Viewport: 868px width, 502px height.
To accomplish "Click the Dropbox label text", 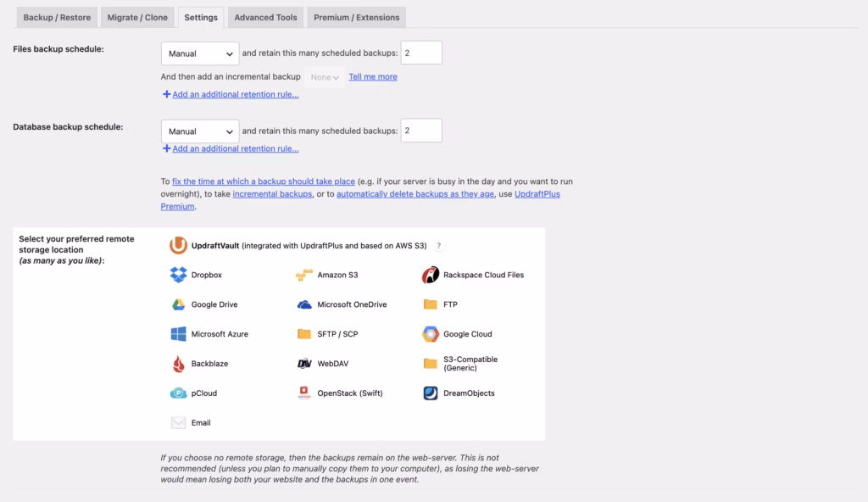I will click(x=207, y=275).
